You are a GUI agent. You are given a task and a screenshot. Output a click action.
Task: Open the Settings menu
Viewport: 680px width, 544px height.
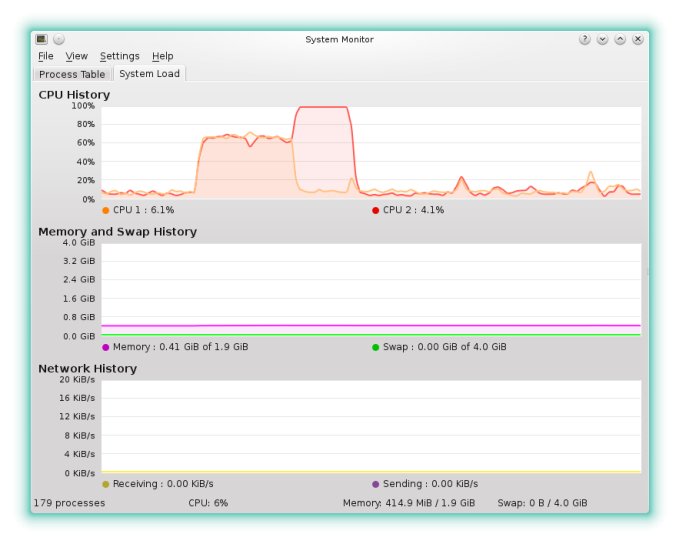(x=120, y=56)
